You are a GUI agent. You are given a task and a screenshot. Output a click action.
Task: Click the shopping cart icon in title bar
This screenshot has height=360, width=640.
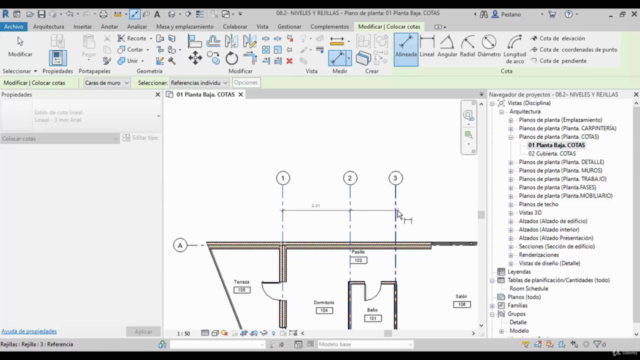552,14
